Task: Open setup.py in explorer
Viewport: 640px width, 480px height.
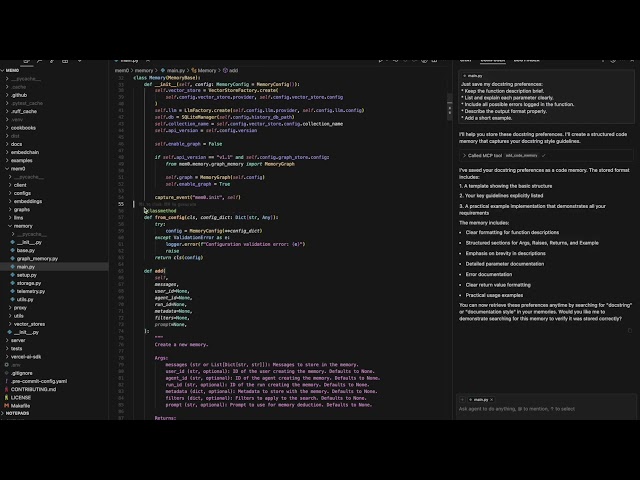Action: coord(27,275)
